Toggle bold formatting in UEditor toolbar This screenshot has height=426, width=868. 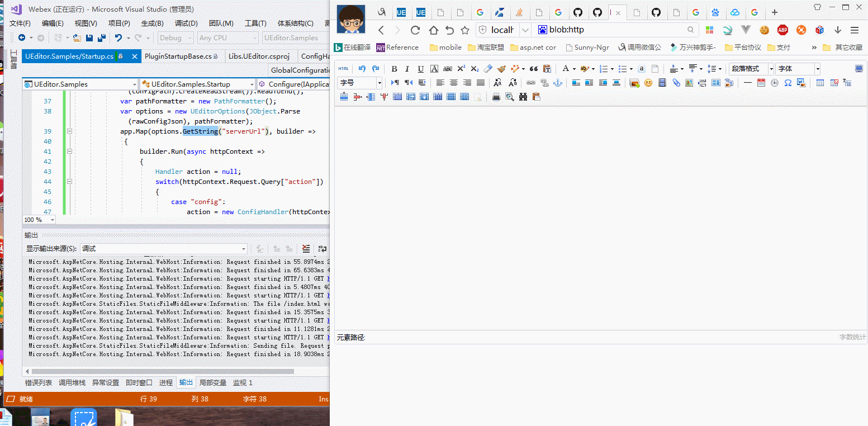point(394,69)
